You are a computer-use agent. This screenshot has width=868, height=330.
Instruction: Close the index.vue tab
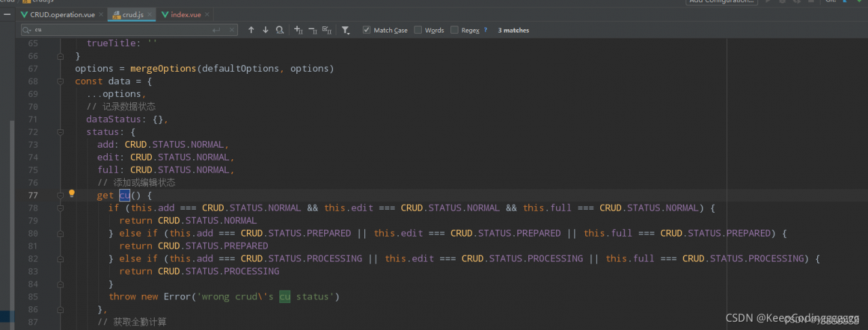click(x=208, y=14)
